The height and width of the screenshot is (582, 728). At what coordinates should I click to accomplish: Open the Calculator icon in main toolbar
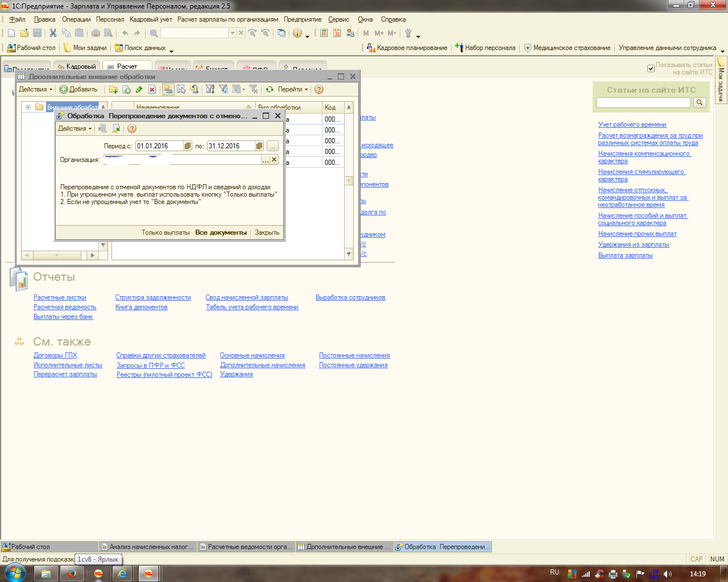(324, 33)
